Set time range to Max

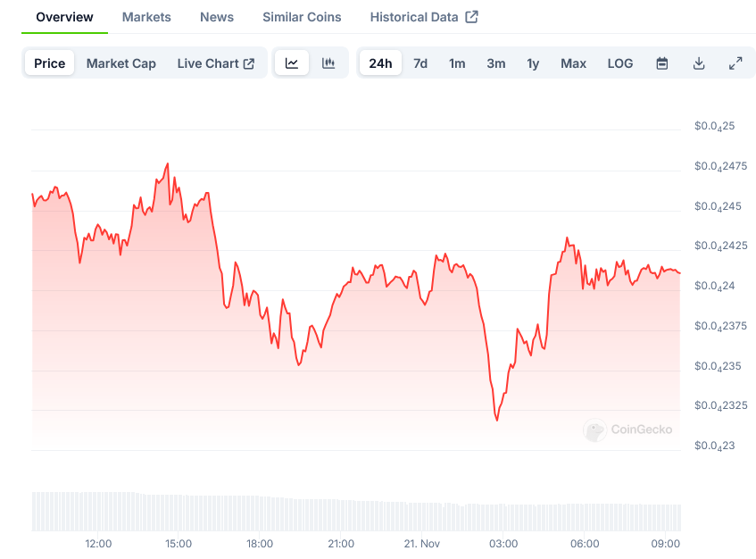573,63
